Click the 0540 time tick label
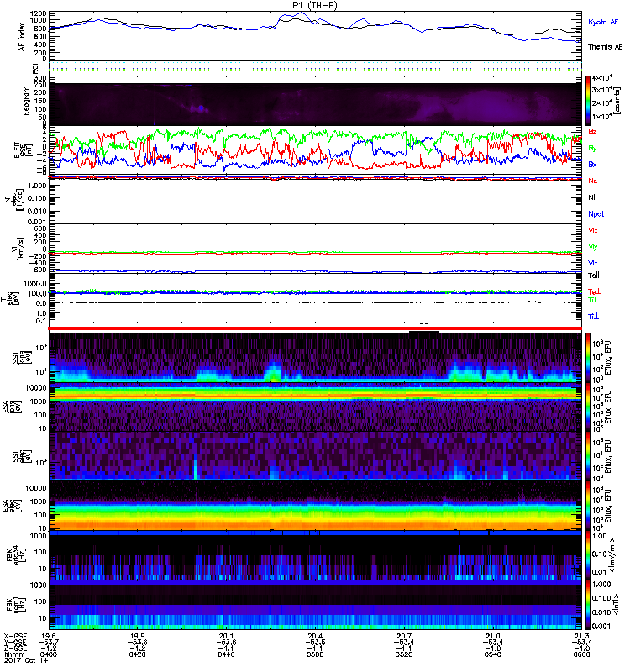Screen dimensions: 630x672 [x=493, y=654]
